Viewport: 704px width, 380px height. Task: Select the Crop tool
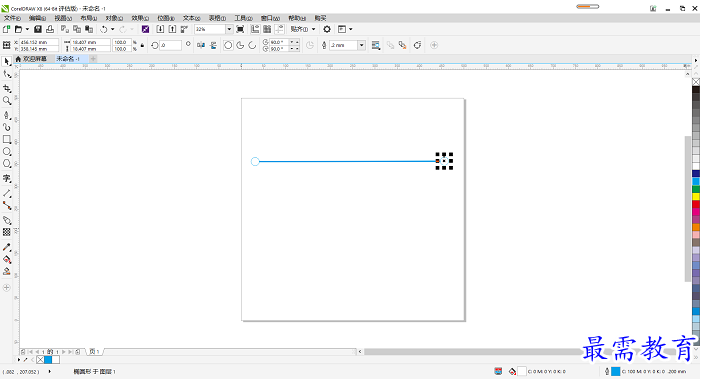7,88
